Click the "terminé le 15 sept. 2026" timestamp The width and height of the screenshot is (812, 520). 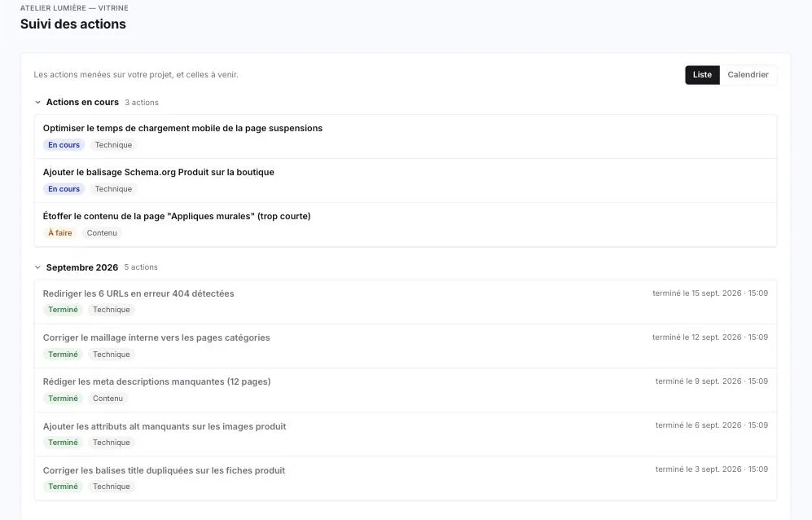point(710,293)
